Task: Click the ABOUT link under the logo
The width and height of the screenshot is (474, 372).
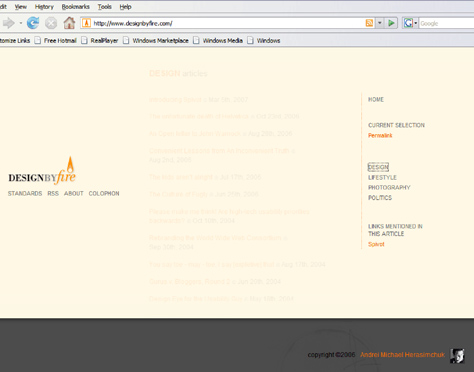Action: tap(74, 193)
